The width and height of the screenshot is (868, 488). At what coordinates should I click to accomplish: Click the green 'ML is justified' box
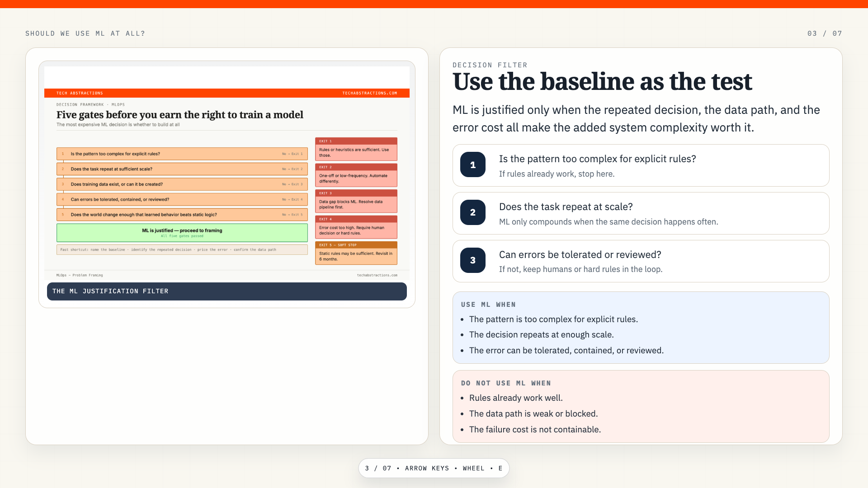click(182, 233)
